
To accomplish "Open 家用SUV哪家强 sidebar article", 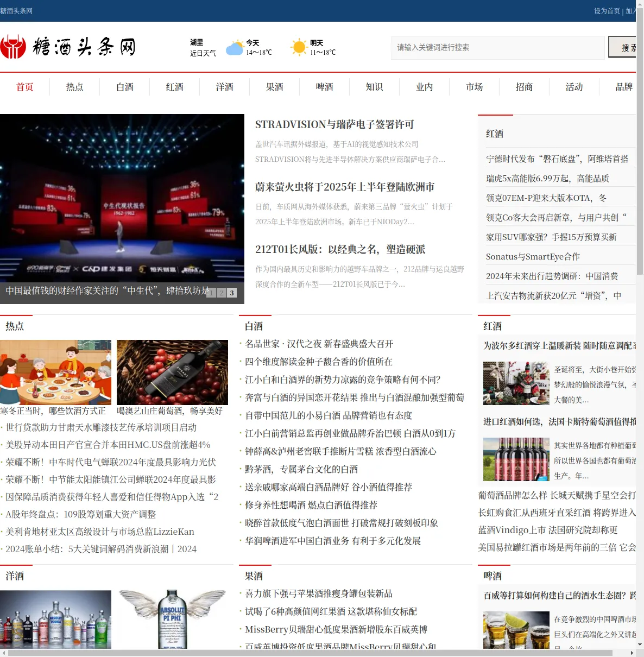I will click(551, 237).
